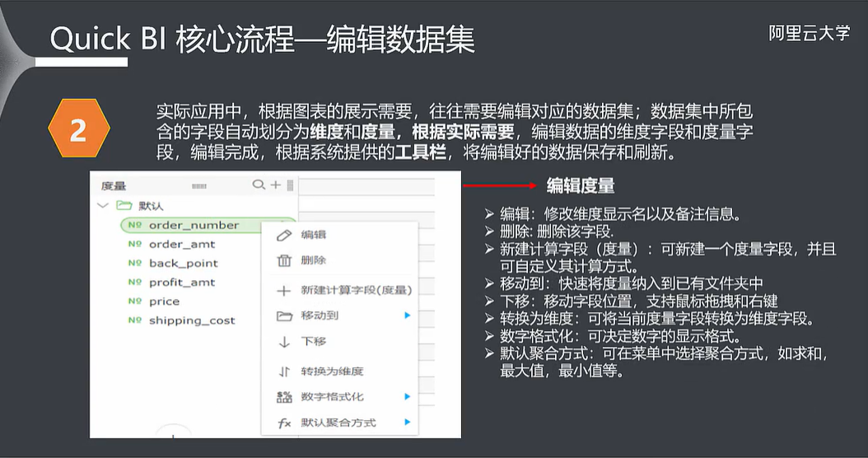Viewport: 868px width, 458px height.
Task: Click the 编辑度量 heading text
Action: (x=581, y=185)
